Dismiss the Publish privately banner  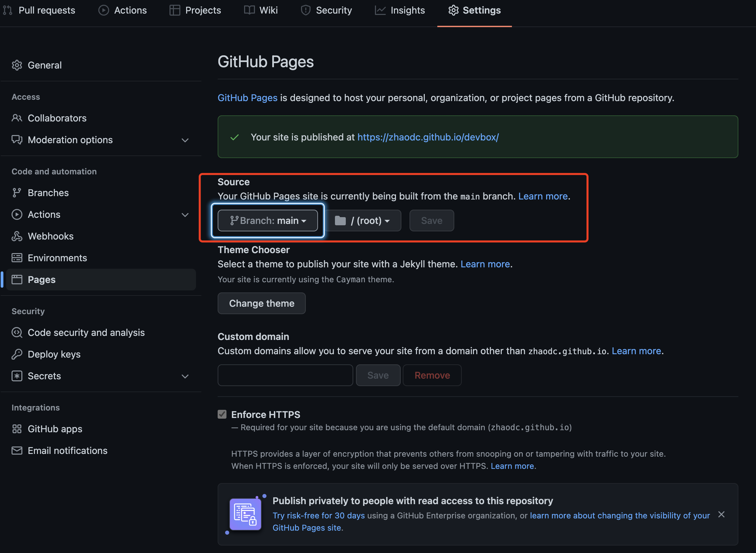(x=721, y=514)
